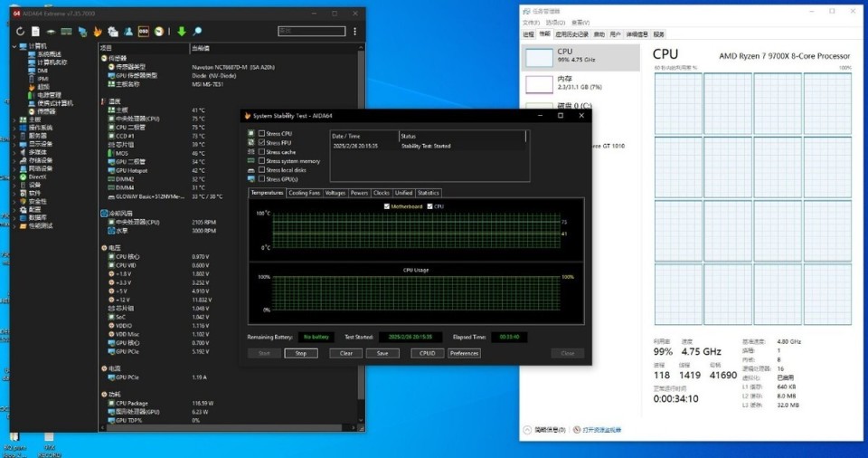Image resolution: width=868 pixels, height=458 pixels.
Task: Select the CPU entry in Task Manager sidebar
Action: pyautogui.click(x=580, y=56)
